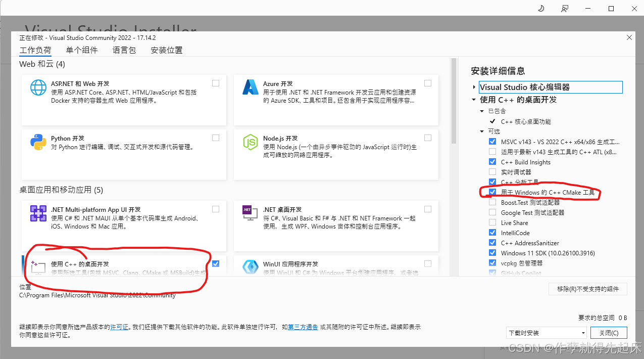Viewport: 644px width, 359px height.
Task: Open the 许可证 license link
Action: point(120,327)
